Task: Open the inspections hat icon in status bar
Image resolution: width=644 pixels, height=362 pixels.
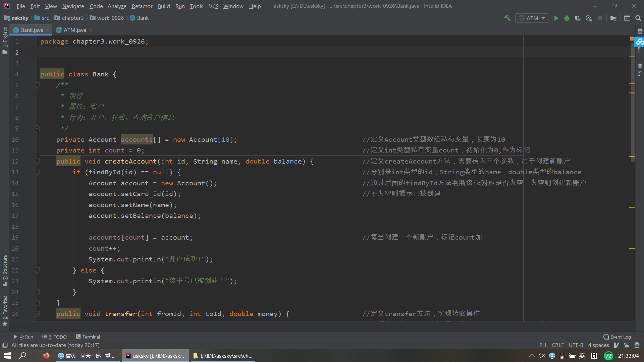Action: [x=637, y=345]
